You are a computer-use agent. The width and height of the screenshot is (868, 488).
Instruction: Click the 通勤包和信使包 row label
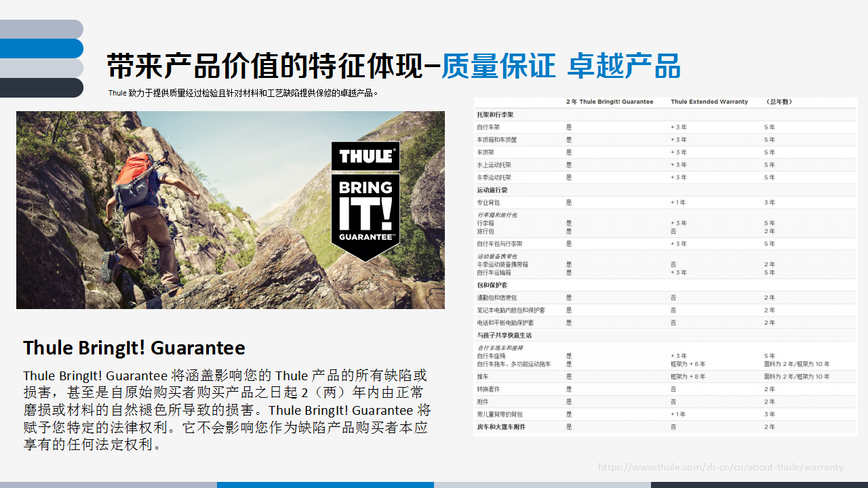(x=497, y=298)
